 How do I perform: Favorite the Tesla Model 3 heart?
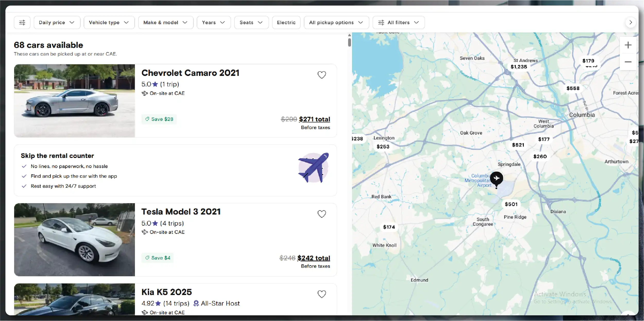tap(322, 214)
